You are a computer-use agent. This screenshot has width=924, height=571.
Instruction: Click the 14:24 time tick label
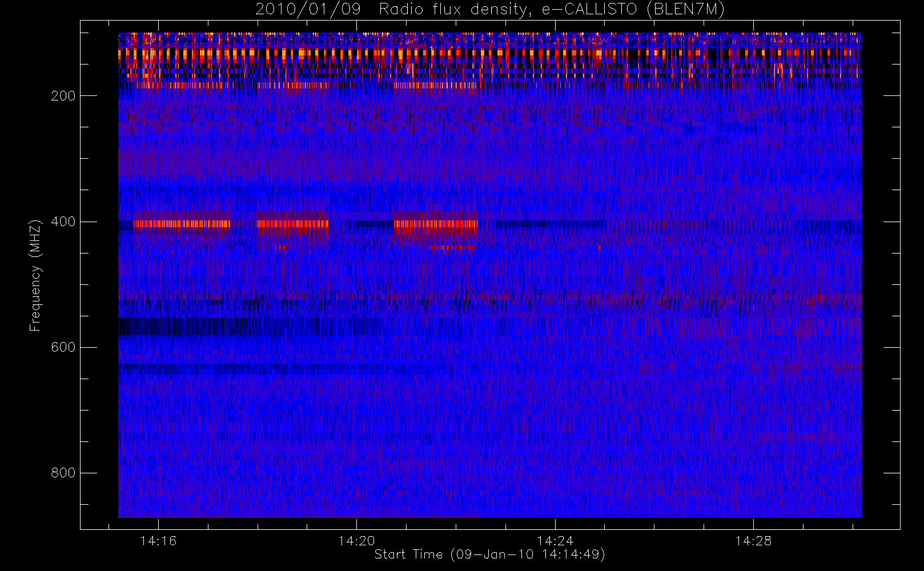coord(555,541)
